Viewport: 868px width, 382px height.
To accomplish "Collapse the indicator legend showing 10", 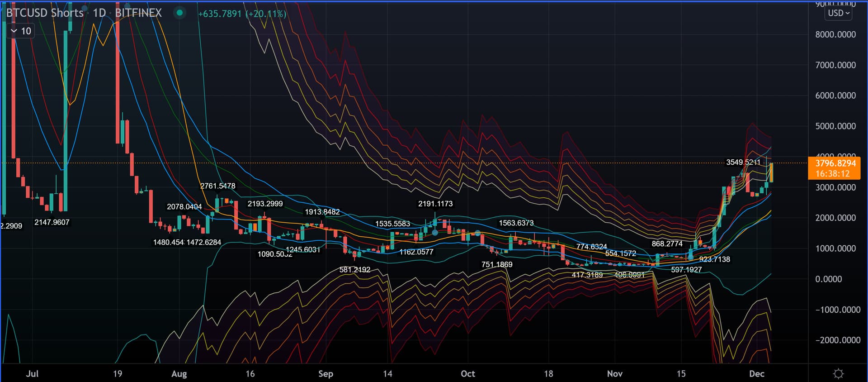I will point(21,31).
